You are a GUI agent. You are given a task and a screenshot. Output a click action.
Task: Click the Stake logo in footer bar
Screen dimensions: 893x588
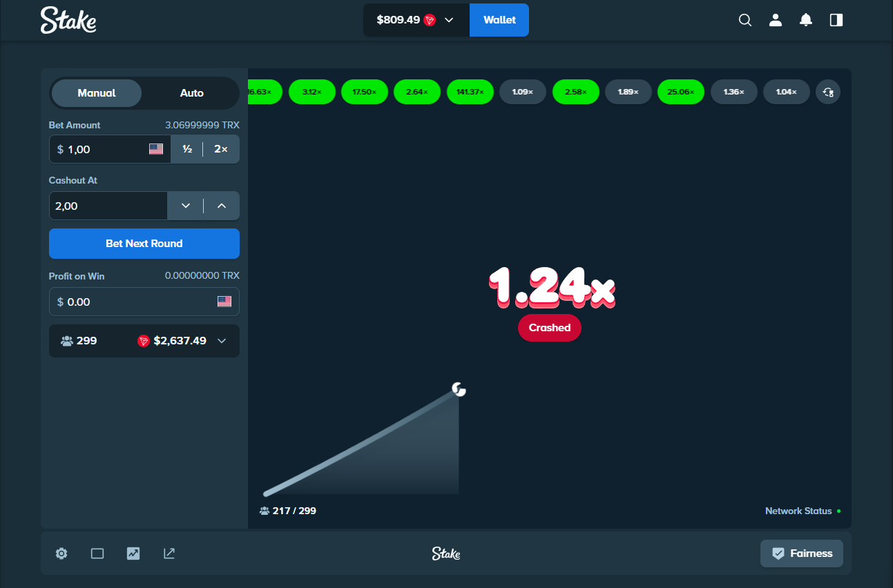pyautogui.click(x=446, y=553)
